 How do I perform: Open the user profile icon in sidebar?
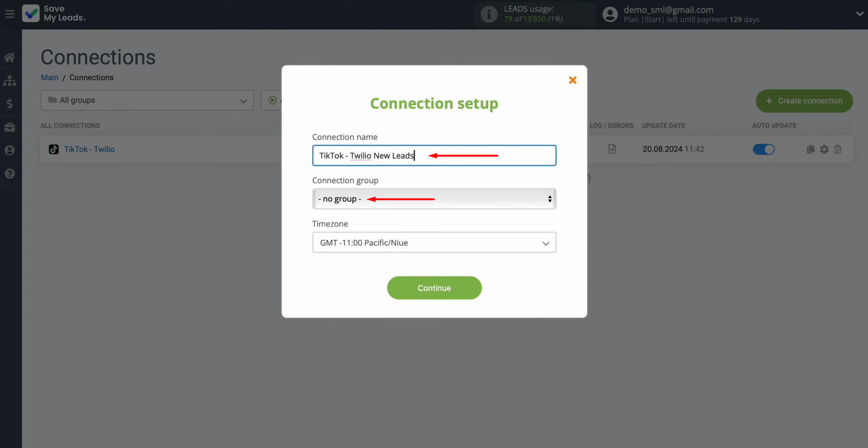10,150
